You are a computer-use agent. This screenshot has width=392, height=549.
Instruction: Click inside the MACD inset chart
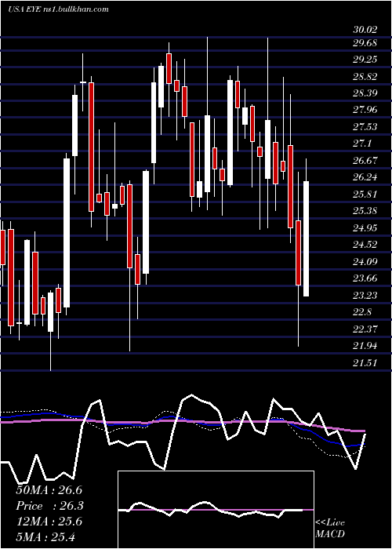(216, 510)
